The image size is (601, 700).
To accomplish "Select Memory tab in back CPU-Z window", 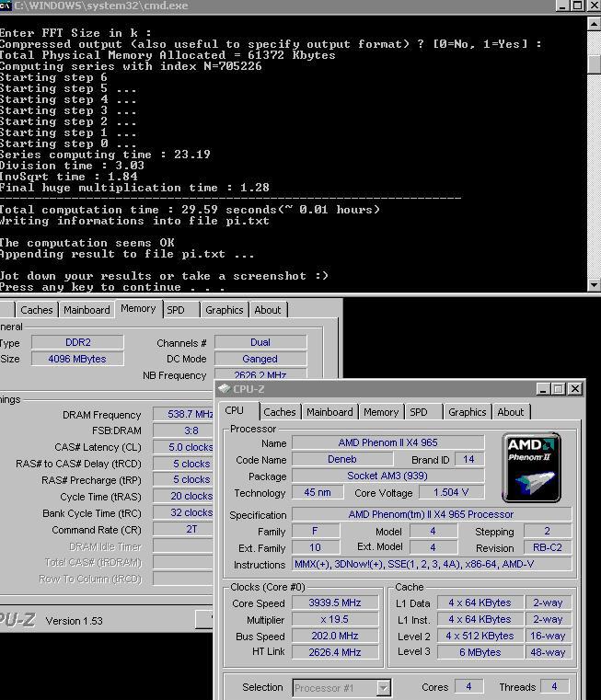I will 138,308.
